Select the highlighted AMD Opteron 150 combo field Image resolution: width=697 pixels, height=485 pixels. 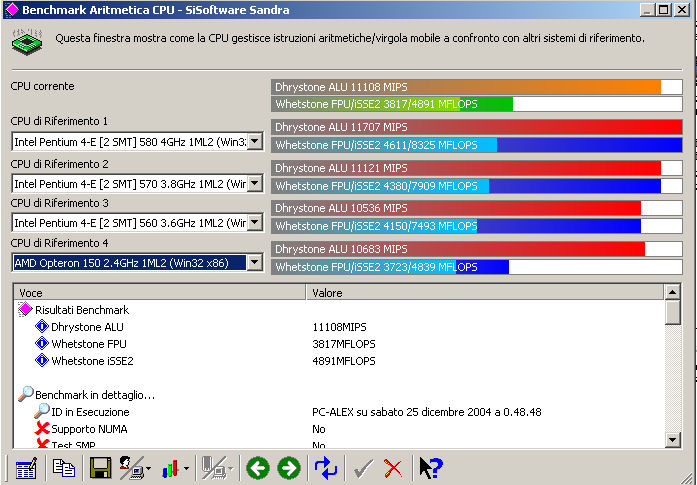[x=137, y=263]
